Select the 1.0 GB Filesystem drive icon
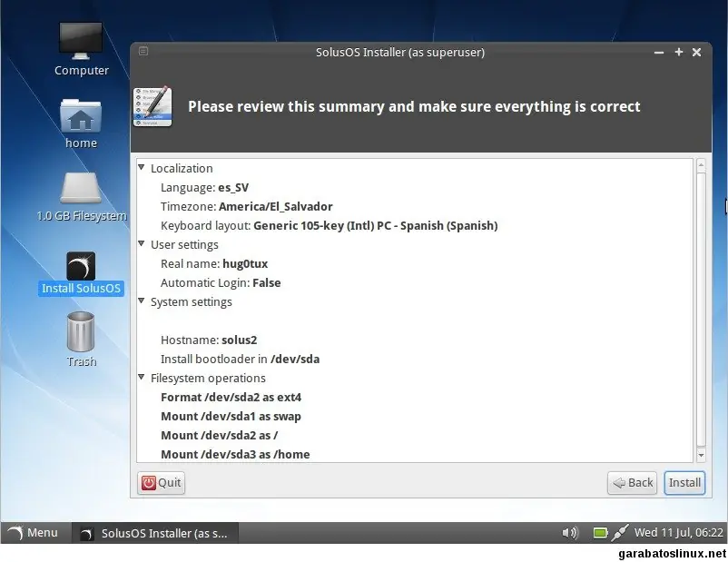Image resolution: width=728 pixels, height=562 pixels. [81, 196]
